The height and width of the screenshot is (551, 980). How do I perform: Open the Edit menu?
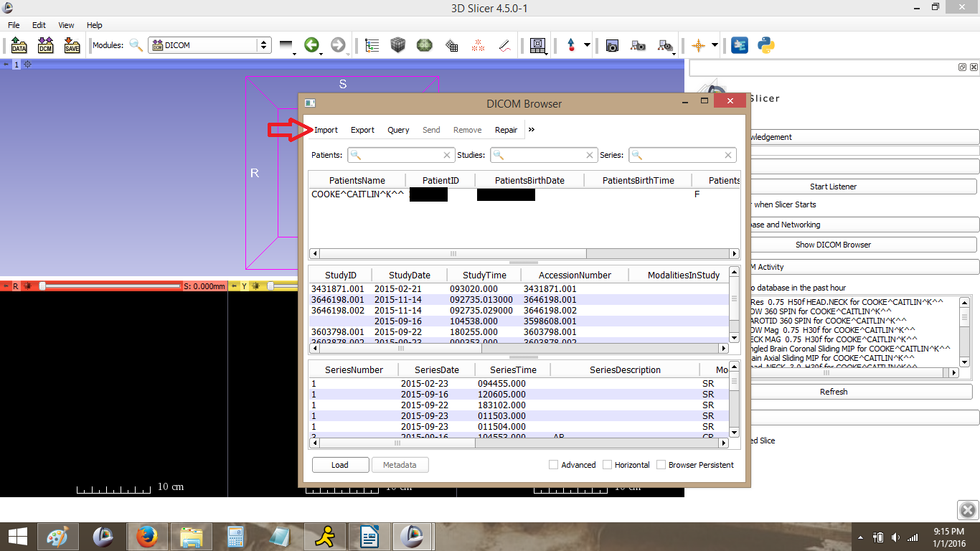(39, 25)
